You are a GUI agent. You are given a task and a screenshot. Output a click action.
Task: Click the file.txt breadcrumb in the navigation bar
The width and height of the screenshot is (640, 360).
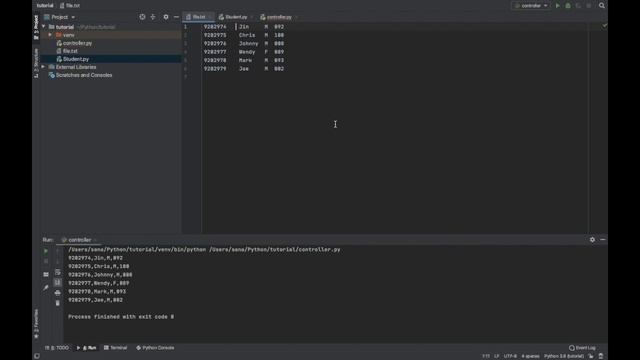(x=70, y=6)
